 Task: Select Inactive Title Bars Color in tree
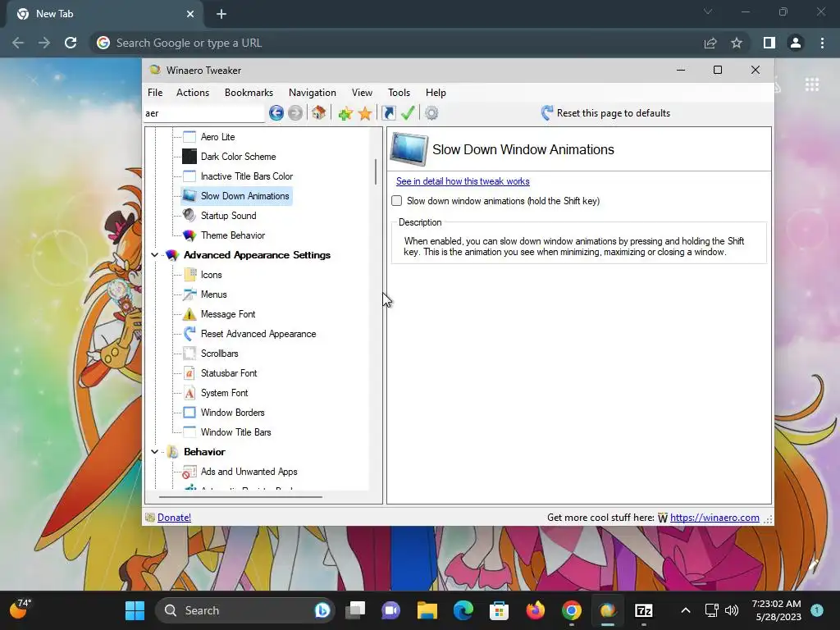(246, 176)
